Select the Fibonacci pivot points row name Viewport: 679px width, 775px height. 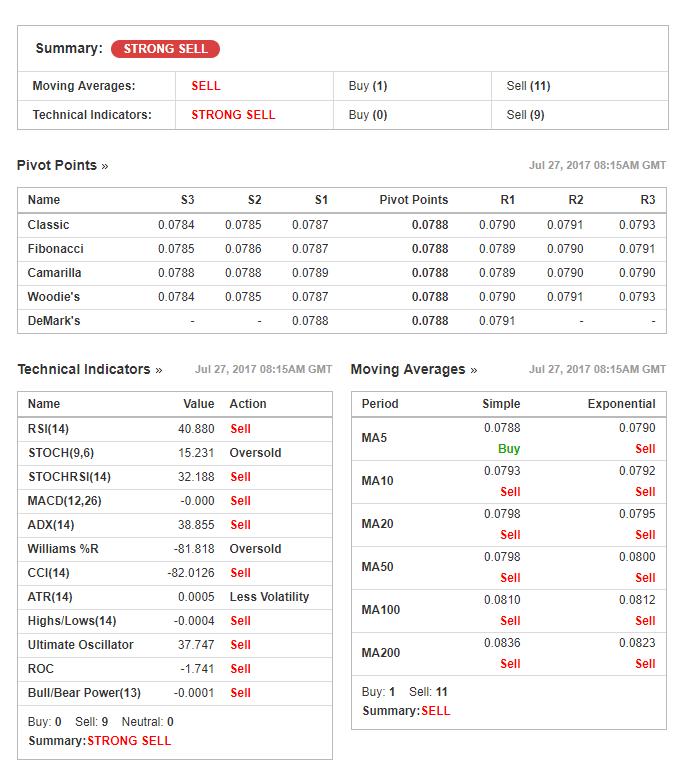[x=55, y=249]
